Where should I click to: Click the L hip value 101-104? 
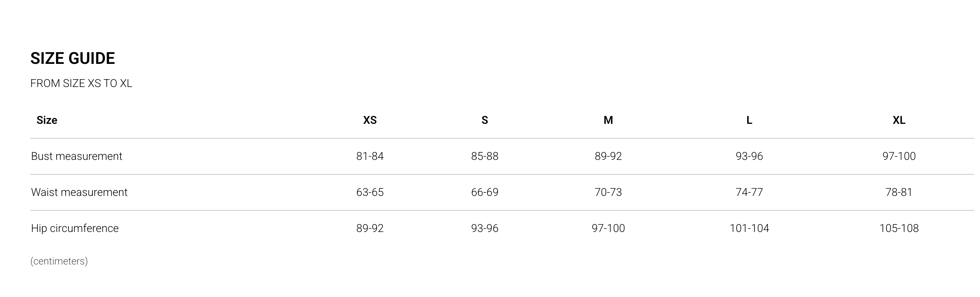(749, 228)
